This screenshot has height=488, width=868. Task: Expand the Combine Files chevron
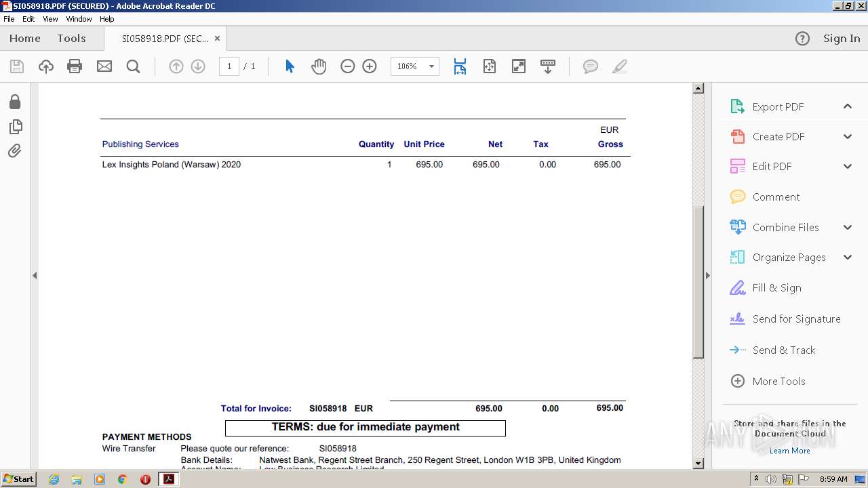[848, 227]
